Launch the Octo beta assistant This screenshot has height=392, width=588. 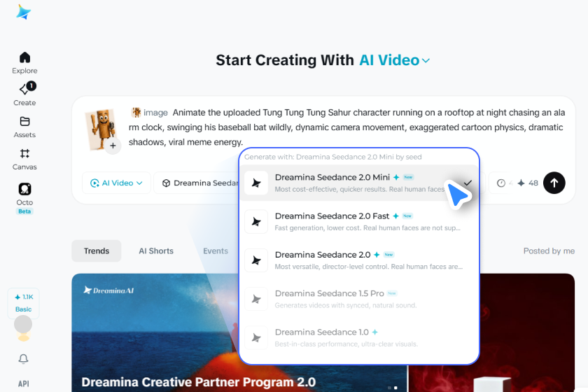click(x=24, y=197)
